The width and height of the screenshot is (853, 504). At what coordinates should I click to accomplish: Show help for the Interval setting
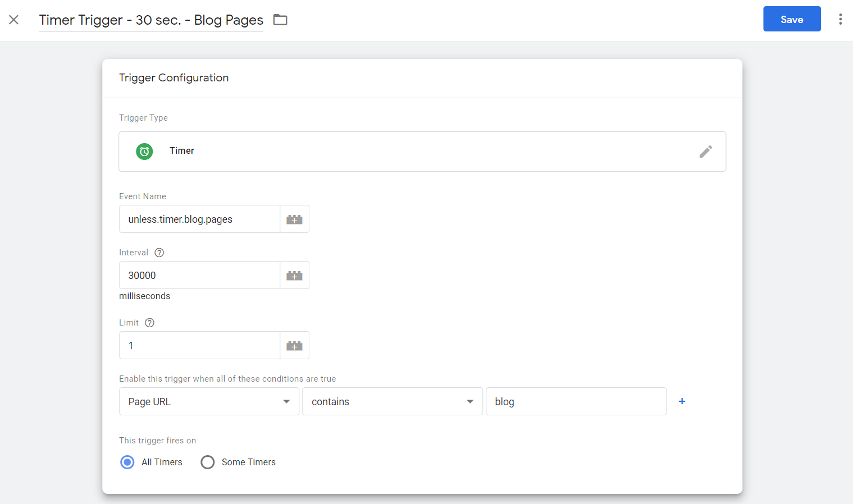[159, 253]
